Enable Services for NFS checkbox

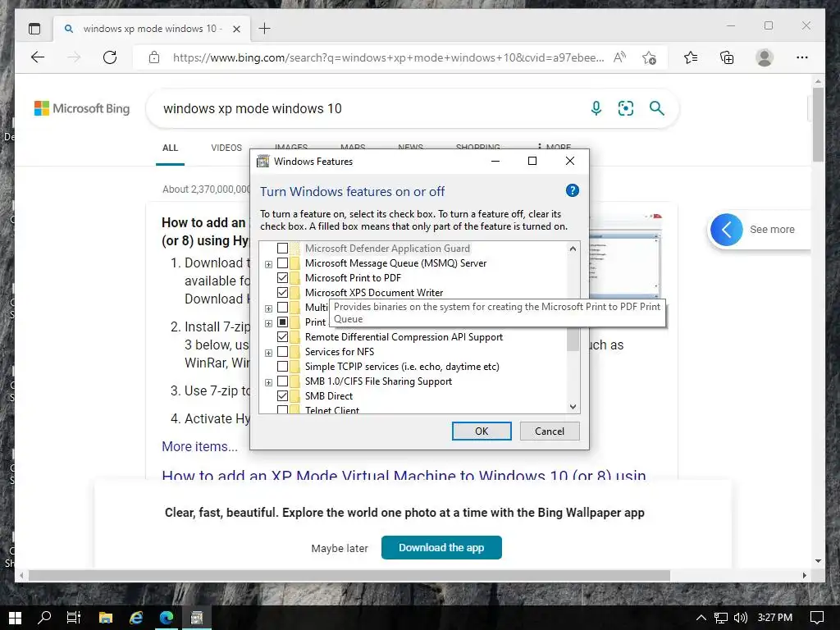coord(282,351)
